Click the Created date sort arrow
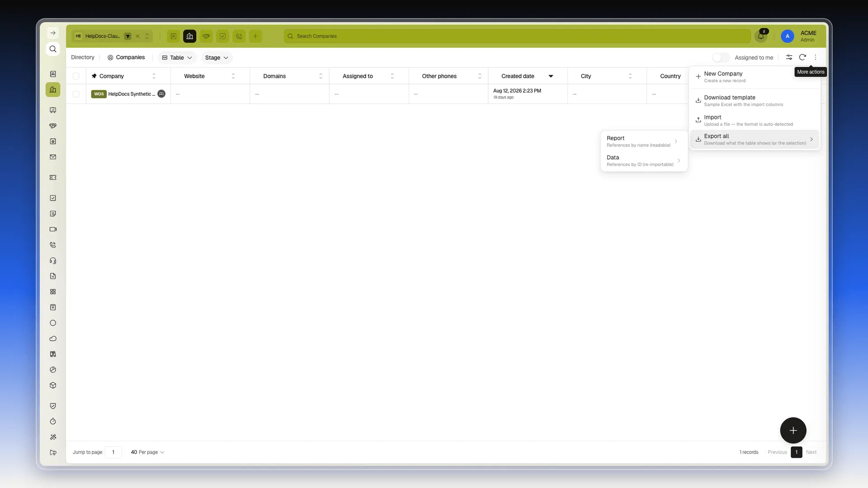This screenshot has width=868, height=488. (x=551, y=76)
